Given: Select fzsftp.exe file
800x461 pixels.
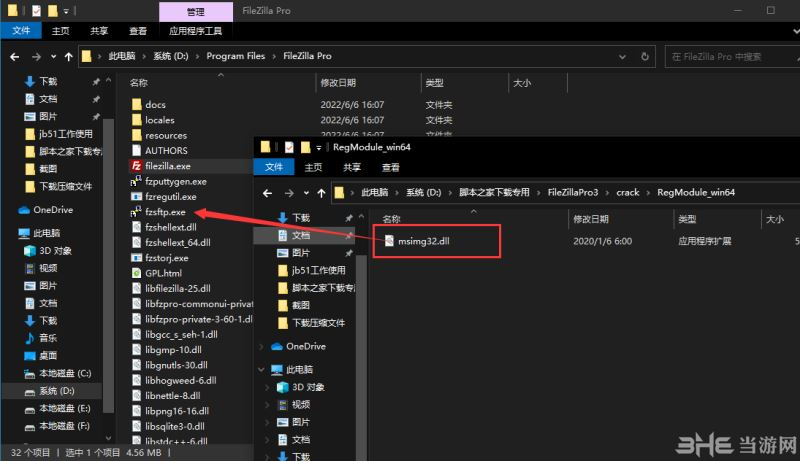Looking at the screenshot, I should pos(165,212).
